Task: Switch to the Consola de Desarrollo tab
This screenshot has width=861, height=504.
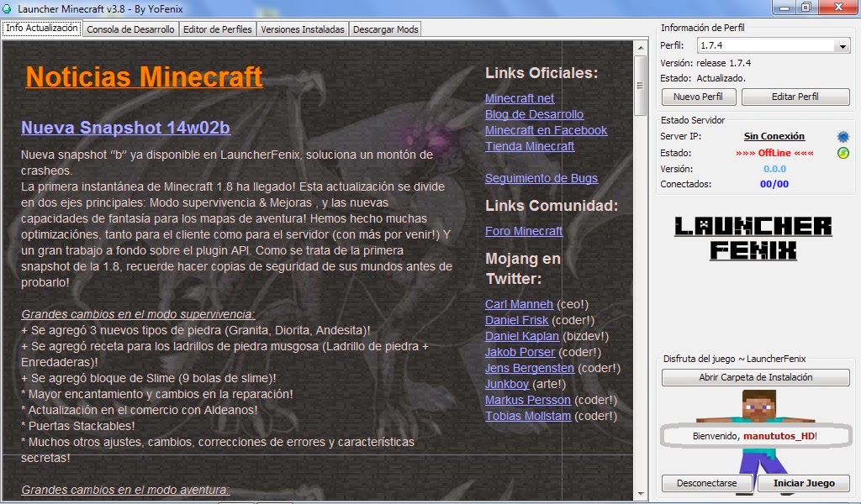Action: 130,28
